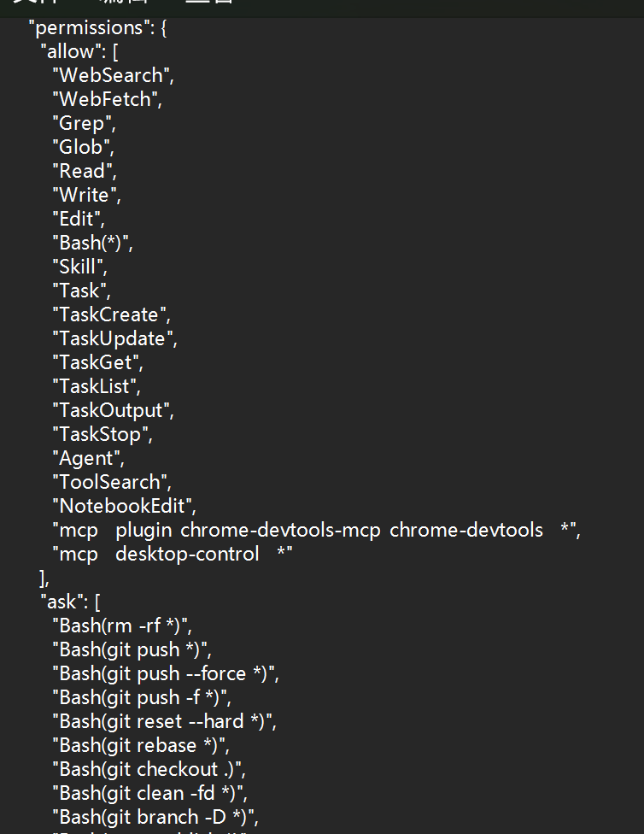Open the 编辑 (Edit) menu

[122, 2]
